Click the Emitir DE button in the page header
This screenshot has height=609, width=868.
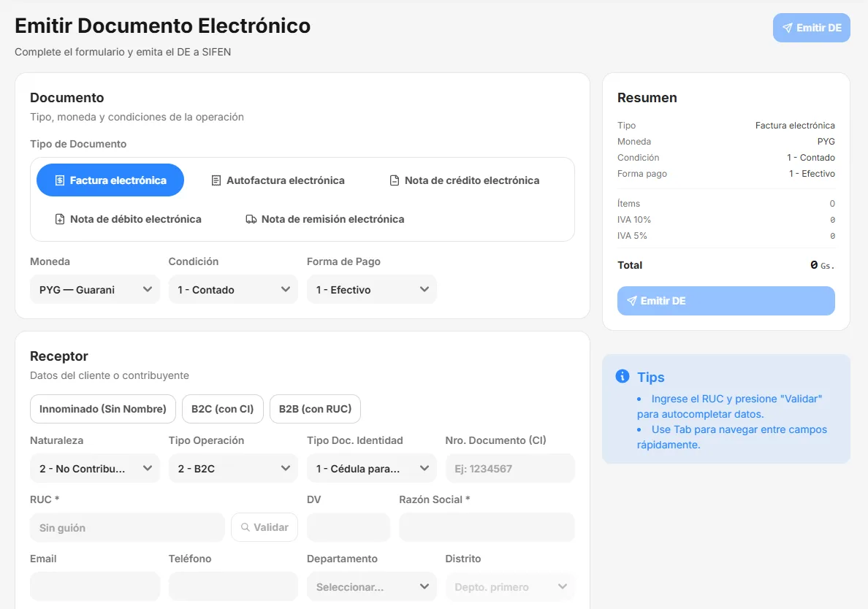(812, 28)
